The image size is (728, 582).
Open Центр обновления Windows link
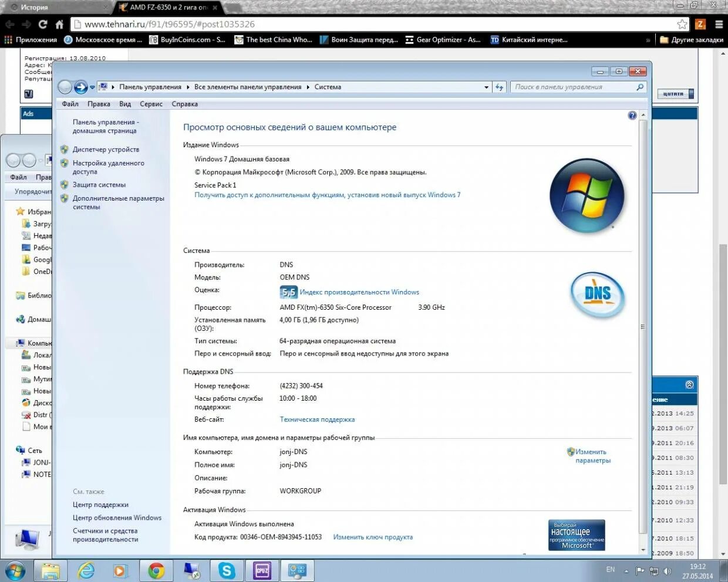coord(117,517)
